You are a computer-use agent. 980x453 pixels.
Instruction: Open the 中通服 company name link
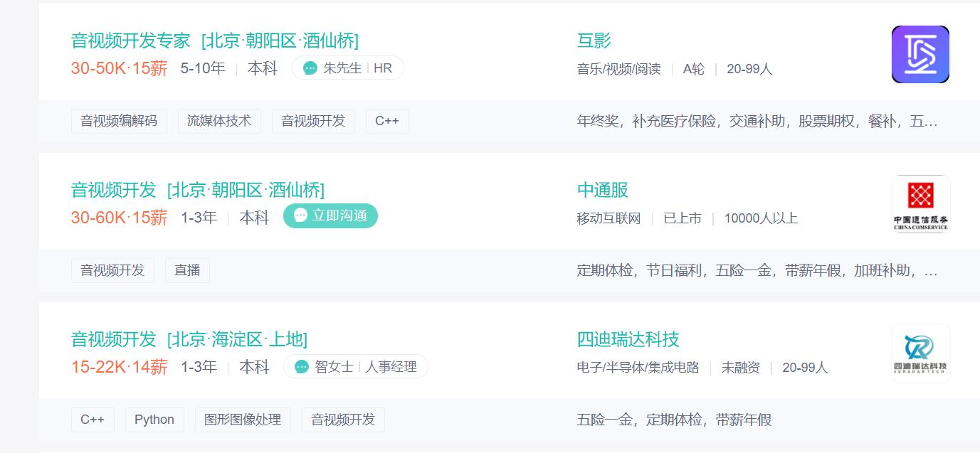(x=602, y=190)
